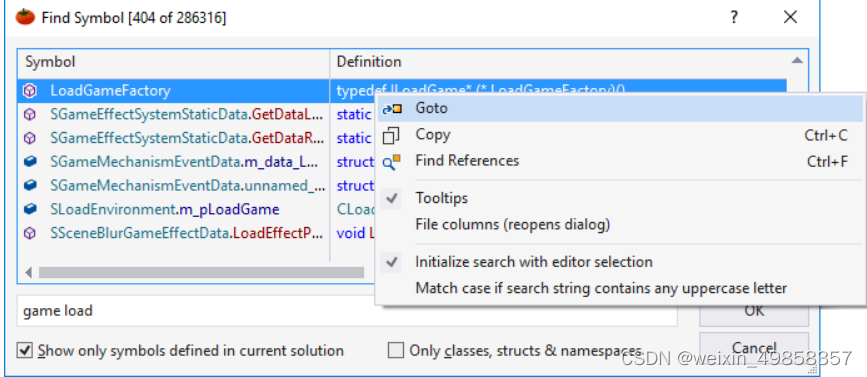Click the LoadGameFactory symbol cube icon
Screen dimensions: 867x377
tap(30, 91)
